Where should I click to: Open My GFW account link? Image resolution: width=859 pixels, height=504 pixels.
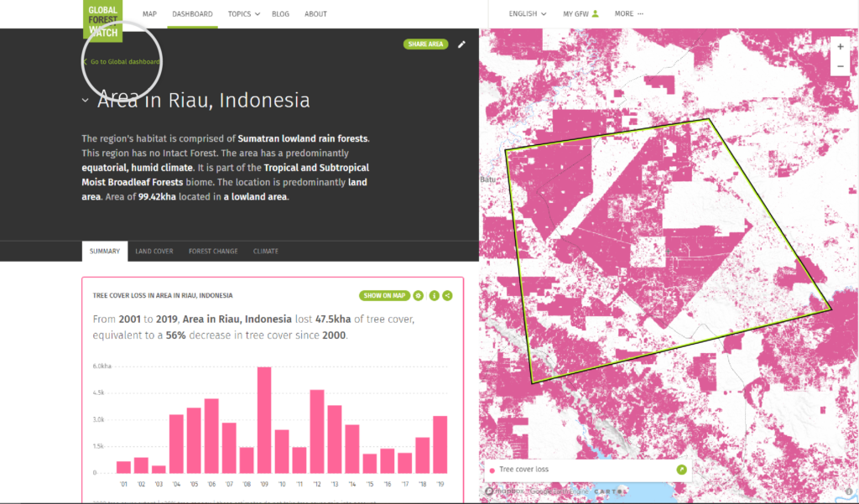tap(575, 13)
